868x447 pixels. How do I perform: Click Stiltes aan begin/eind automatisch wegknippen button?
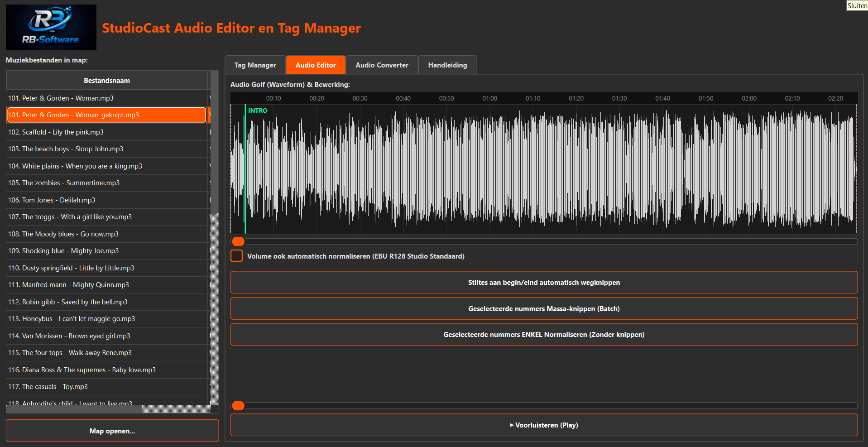point(544,282)
